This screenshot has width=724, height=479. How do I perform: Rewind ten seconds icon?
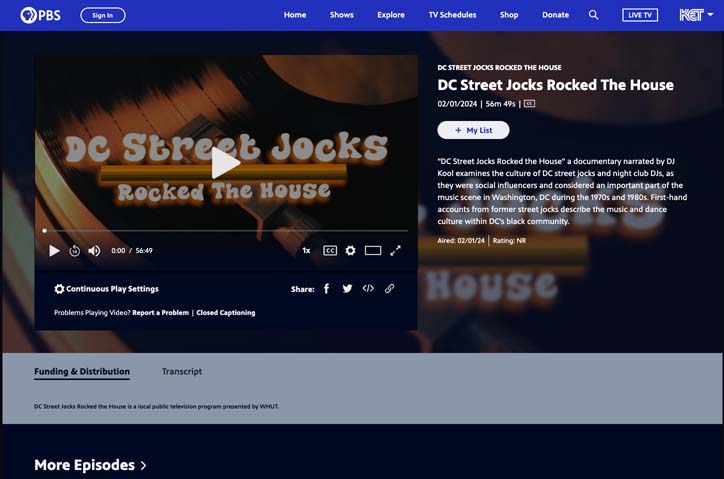coord(74,250)
